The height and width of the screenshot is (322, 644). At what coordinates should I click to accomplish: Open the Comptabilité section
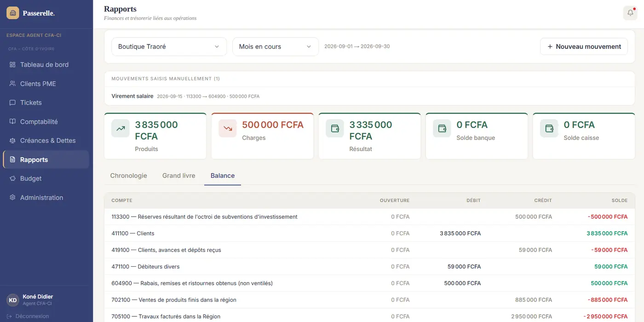coord(46,122)
